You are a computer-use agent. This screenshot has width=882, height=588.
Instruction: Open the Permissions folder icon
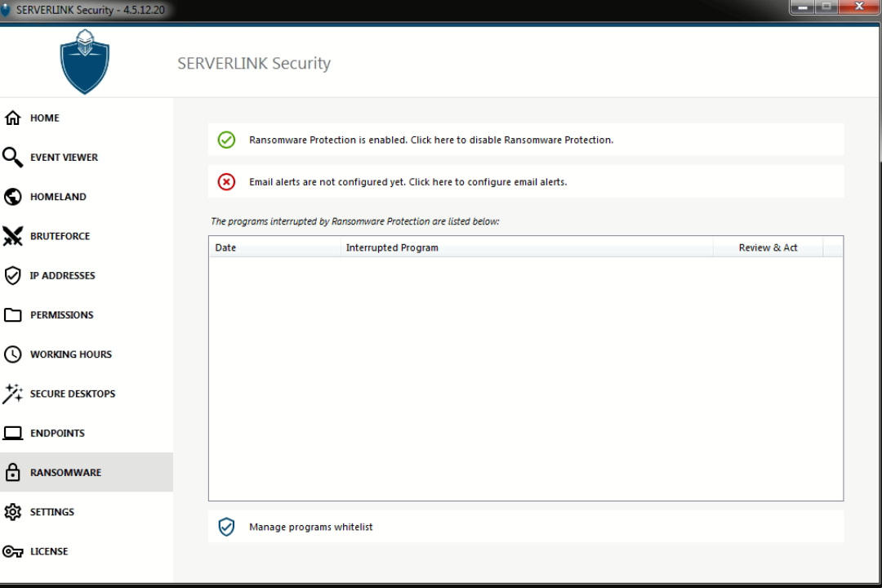tap(13, 315)
